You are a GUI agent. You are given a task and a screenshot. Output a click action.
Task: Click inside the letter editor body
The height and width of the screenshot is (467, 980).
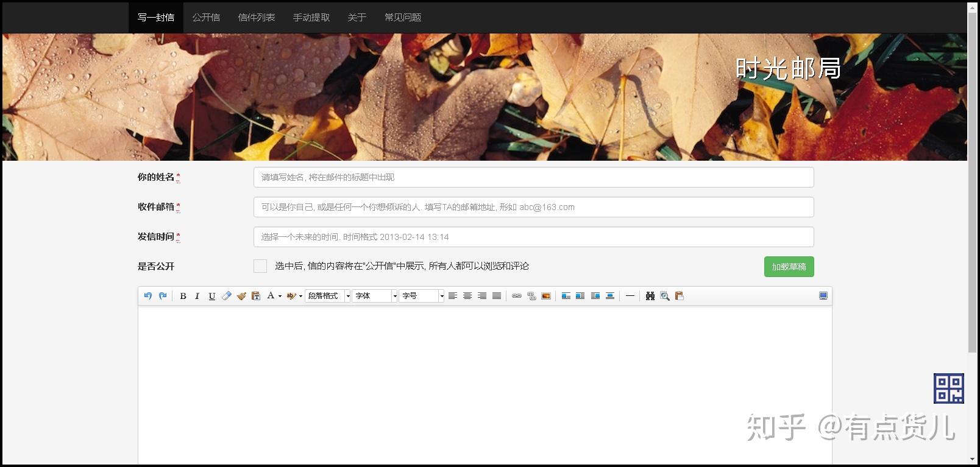click(x=485, y=385)
